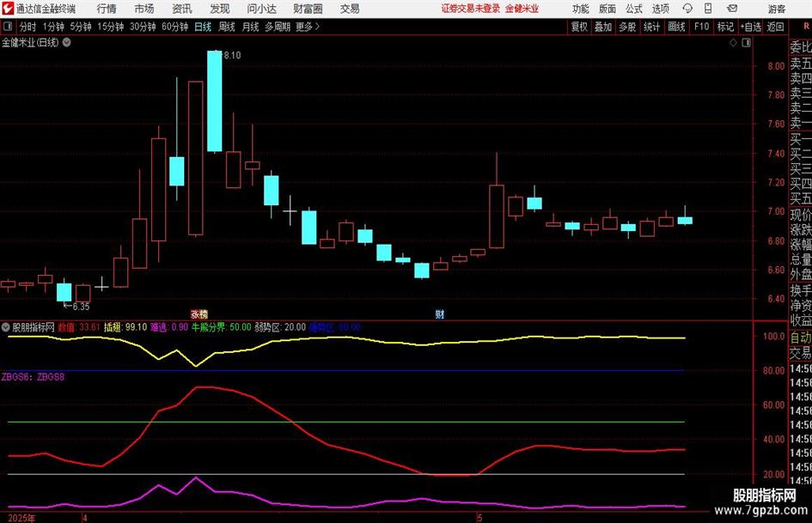Open the 资讯 menu
The height and width of the screenshot is (523, 812).
(182, 9)
